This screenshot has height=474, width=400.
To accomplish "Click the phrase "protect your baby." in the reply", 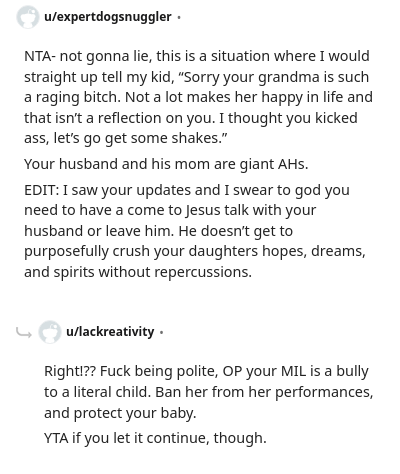I will pyautogui.click(x=135, y=413).
